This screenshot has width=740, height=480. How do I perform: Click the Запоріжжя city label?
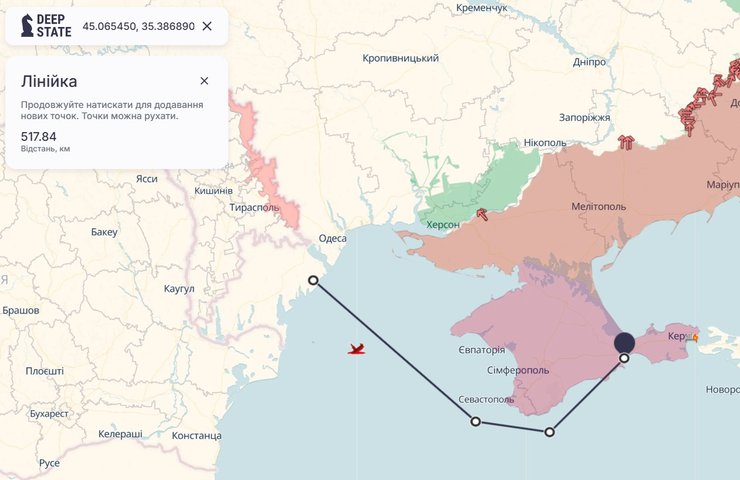[585, 118]
